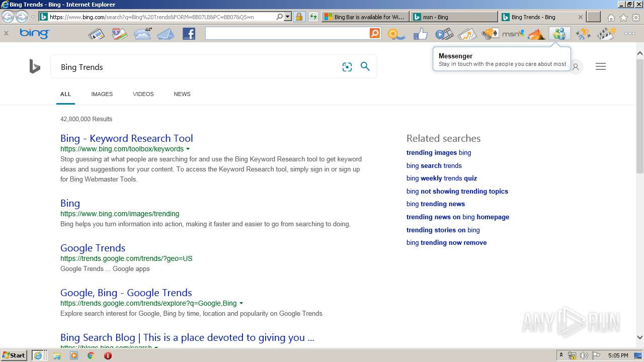The image size is (644, 362).
Task: Click the Bing sign-in profile icon
Action: (576, 67)
